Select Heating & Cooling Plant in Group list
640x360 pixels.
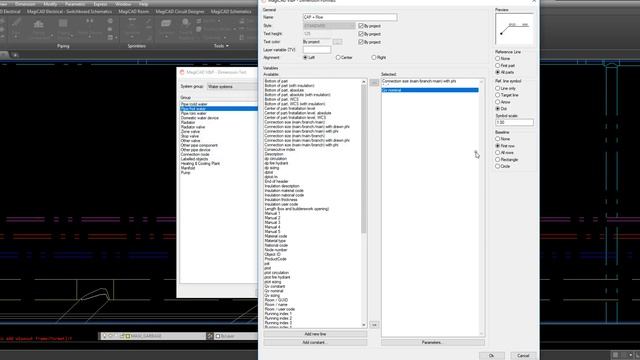pos(200,163)
